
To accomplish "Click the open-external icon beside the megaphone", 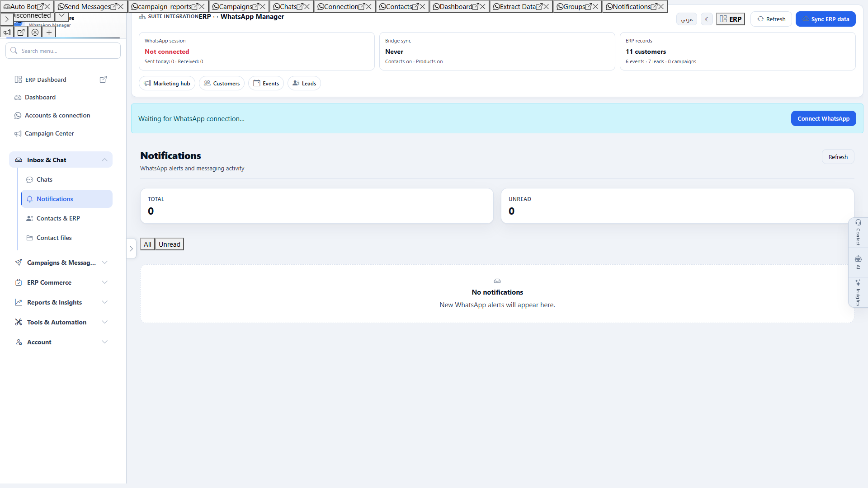I will pyautogui.click(x=21, y=32).
